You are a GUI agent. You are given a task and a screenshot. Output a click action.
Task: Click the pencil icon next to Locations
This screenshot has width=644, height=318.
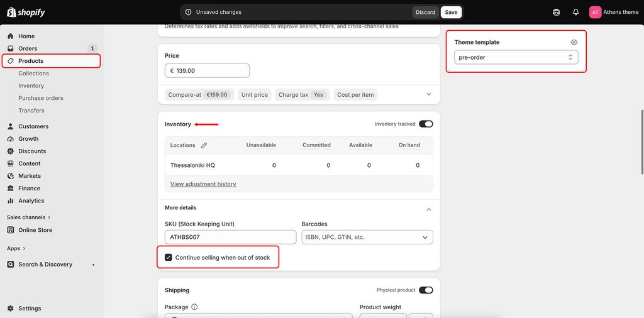[204, 145]
